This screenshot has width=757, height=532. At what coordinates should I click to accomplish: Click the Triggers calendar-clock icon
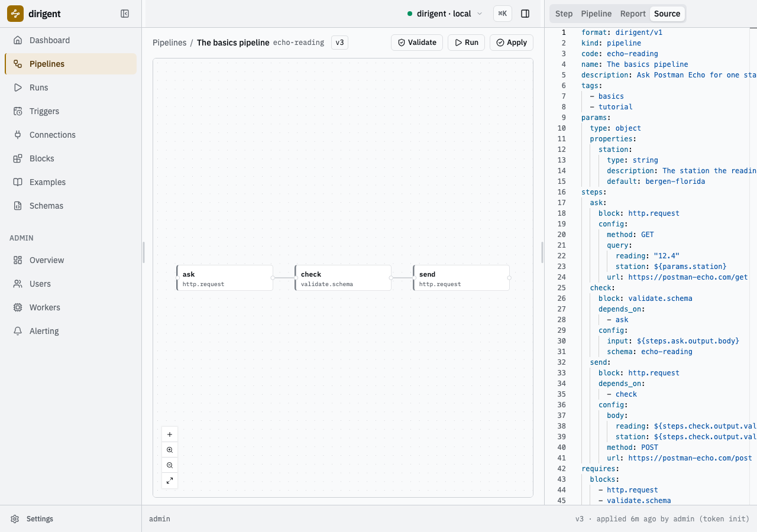[18, 111]
